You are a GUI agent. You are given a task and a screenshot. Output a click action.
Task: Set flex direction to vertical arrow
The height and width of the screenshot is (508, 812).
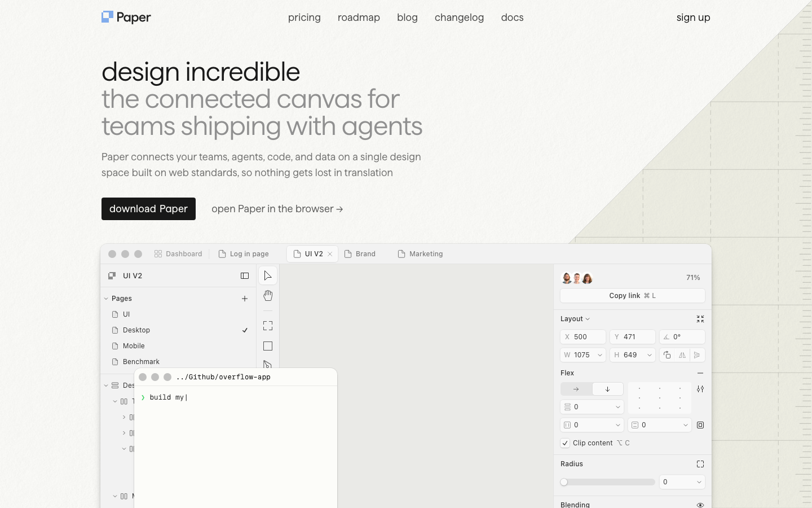point(608,389)
